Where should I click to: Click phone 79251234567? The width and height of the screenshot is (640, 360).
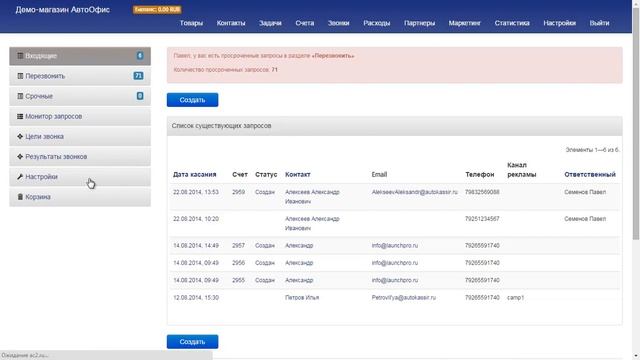pyautogui.click(x=482, y=219)
